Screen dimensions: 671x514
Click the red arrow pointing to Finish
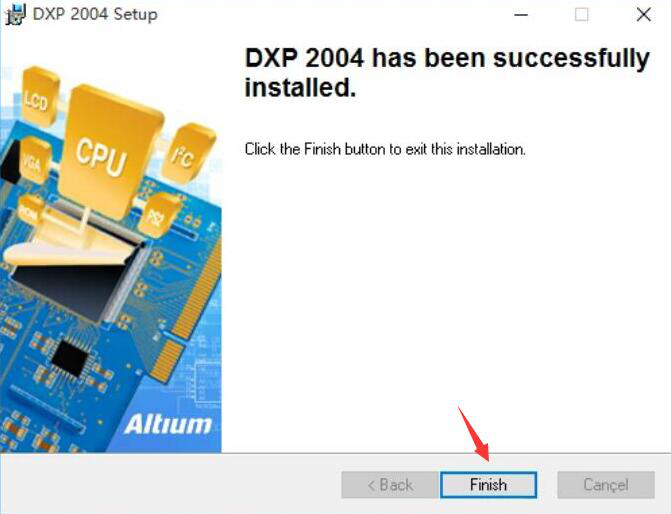474,434
